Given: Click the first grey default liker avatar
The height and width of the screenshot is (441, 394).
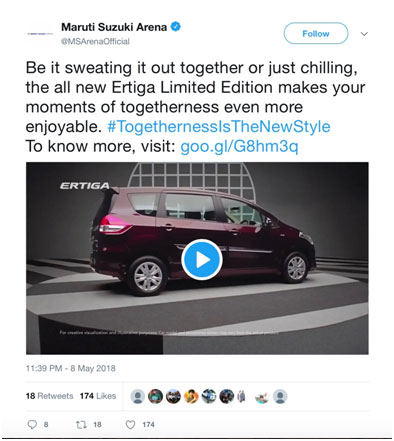Looking at the screenshot, I should click(138, 396).
